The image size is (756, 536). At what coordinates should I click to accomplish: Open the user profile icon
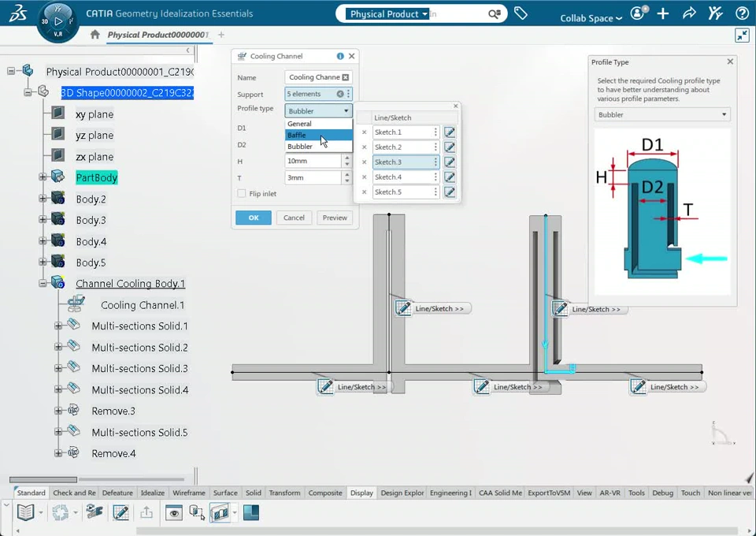click(x=639, y=13)
